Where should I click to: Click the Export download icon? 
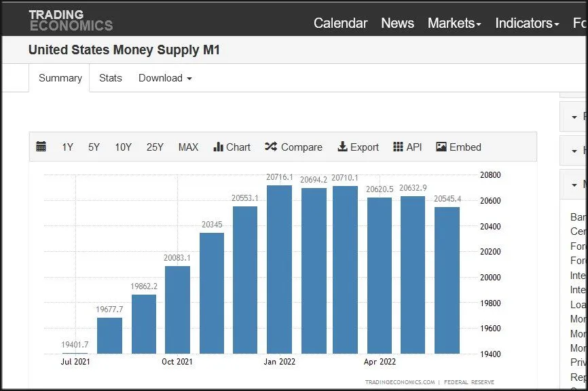pos(343,147)
